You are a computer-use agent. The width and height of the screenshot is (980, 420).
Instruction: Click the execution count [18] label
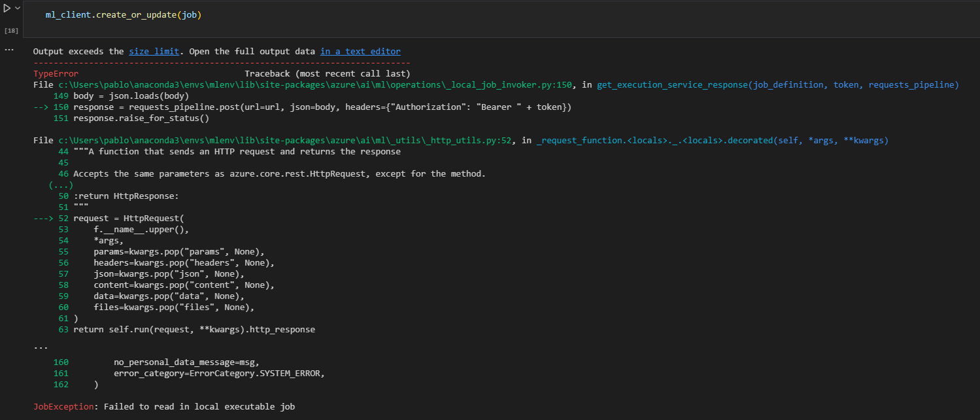11,31
